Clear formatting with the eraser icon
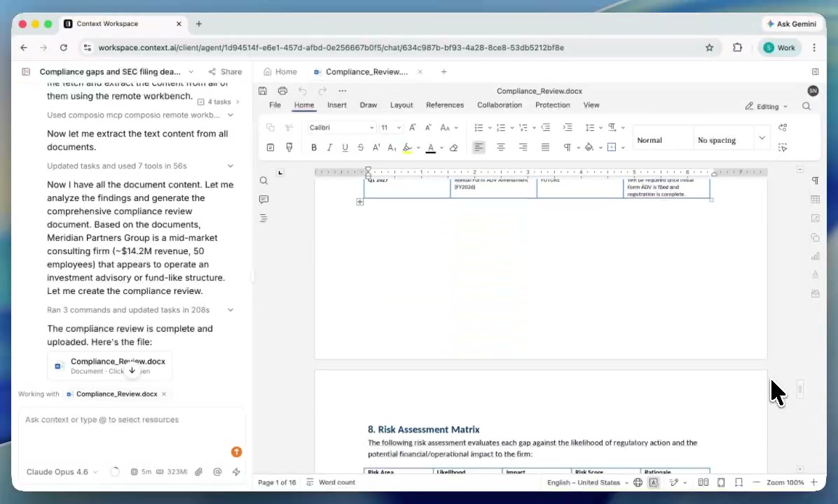This screenshot has height=504, width=838. (x=454, y=148)
